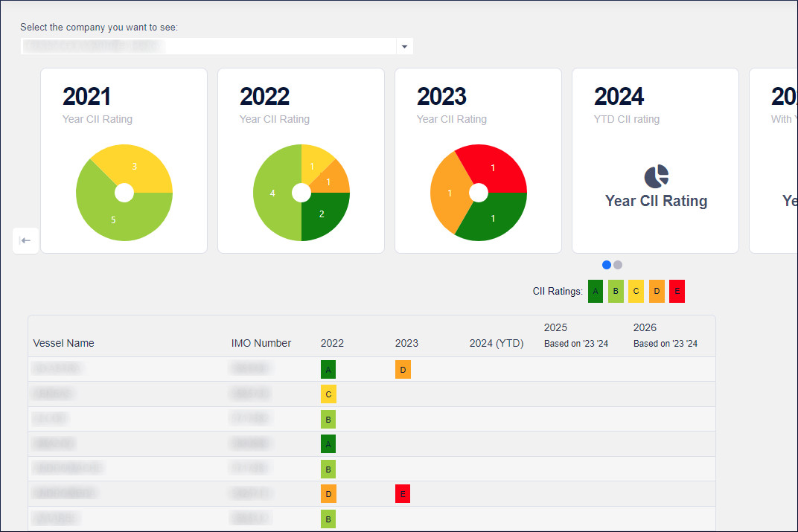Open the company selection dropdown arrow

(x=404, y=46)
